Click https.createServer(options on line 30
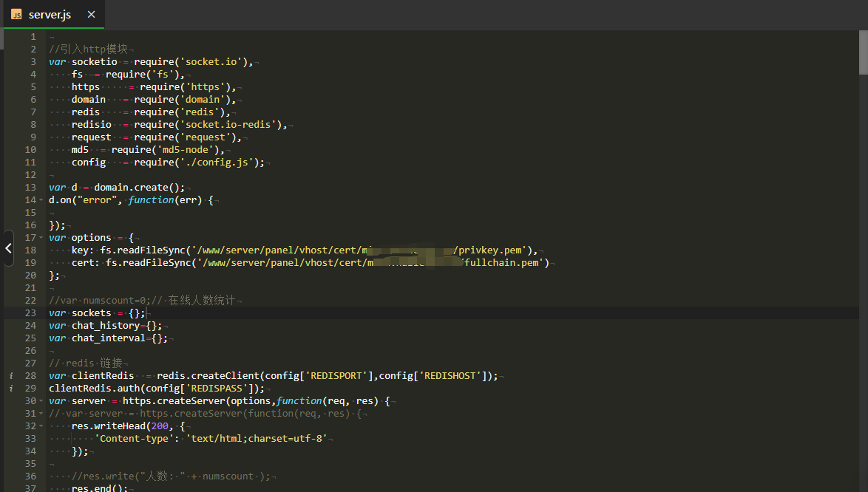This screenshot has width=868, height=492. (197, 401)
